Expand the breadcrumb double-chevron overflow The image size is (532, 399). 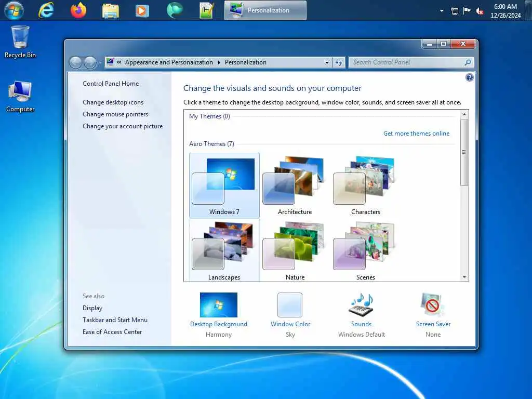pos(119,62)
